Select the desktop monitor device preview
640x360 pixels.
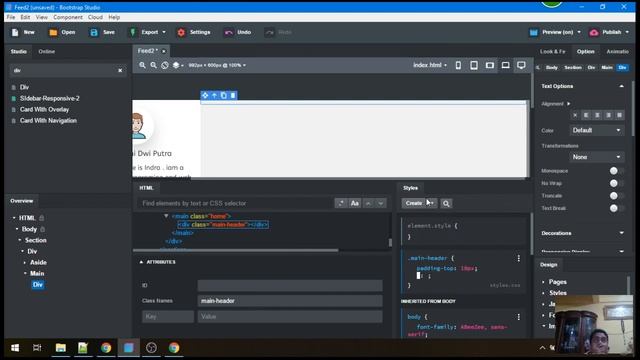[521, 65]
